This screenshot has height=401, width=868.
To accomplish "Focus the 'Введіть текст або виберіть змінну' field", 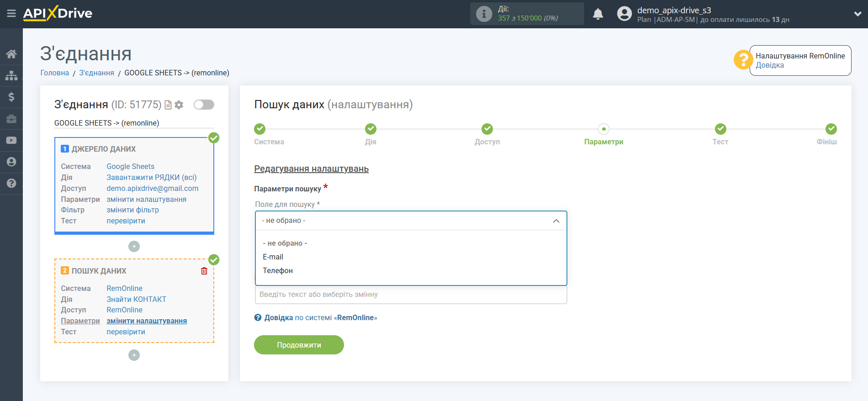I will 411,295.
